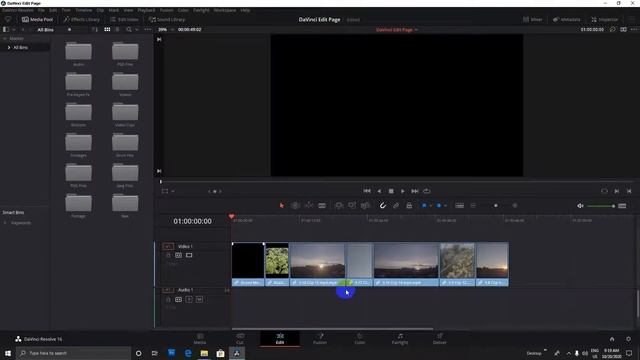Go to last frame in viewer
The width and height of the screenshot is (640, 360).
click(x=415, y=191)
